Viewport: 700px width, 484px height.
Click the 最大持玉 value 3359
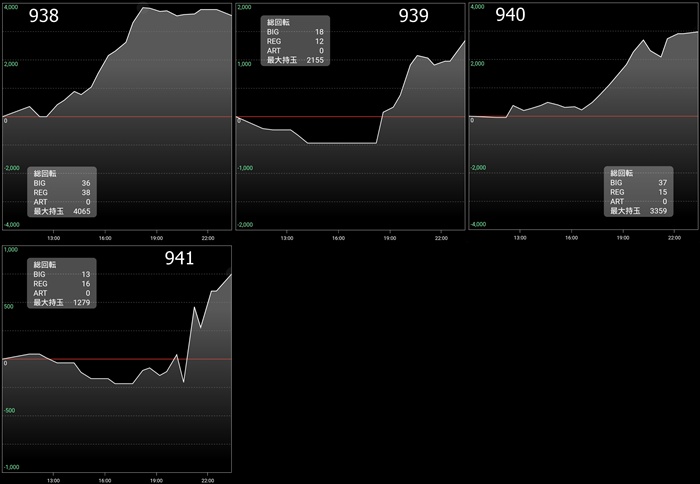[658, 211]
